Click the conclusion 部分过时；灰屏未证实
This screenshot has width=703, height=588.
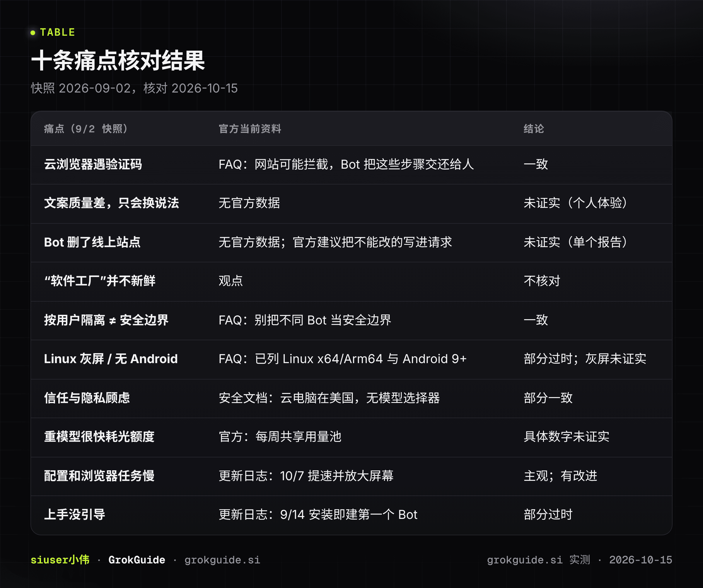coord(585,359)
